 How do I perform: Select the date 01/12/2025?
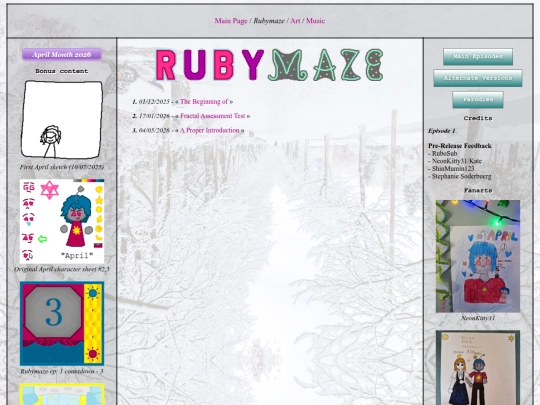[154, 102]
